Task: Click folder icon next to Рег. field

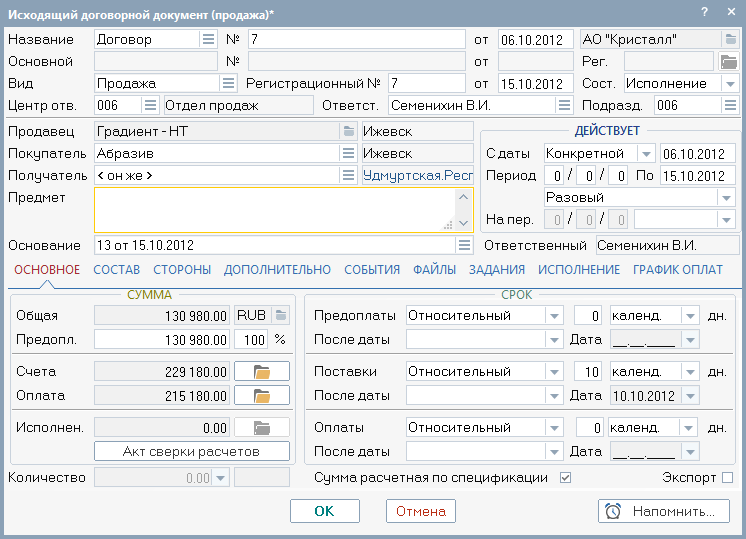Action: point(728,61)
